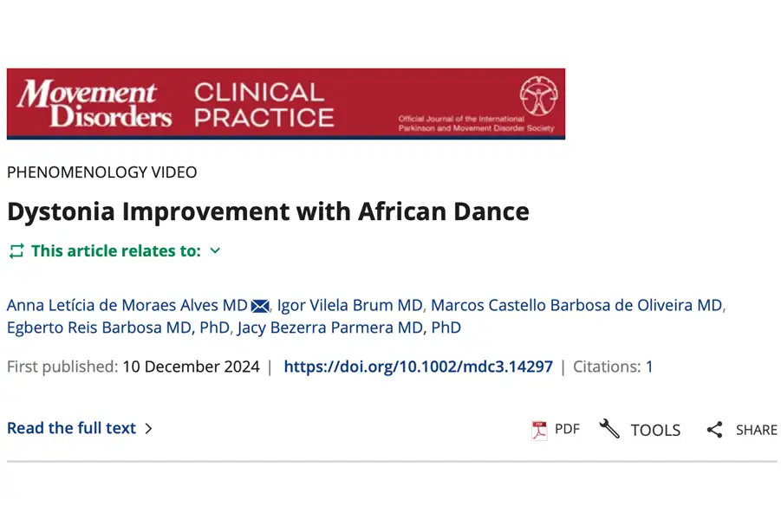Screen dimensions: 781x532
Task: Click the 'Clinical Practice' banner text
Action: coord(264,104)
